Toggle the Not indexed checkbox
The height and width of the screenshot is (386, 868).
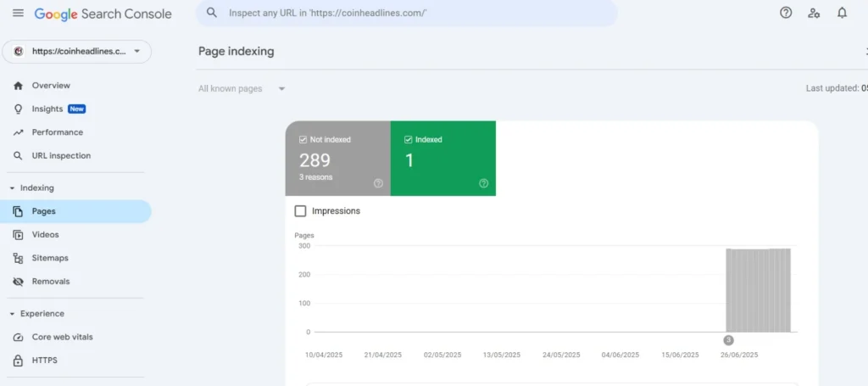(303, 140)
